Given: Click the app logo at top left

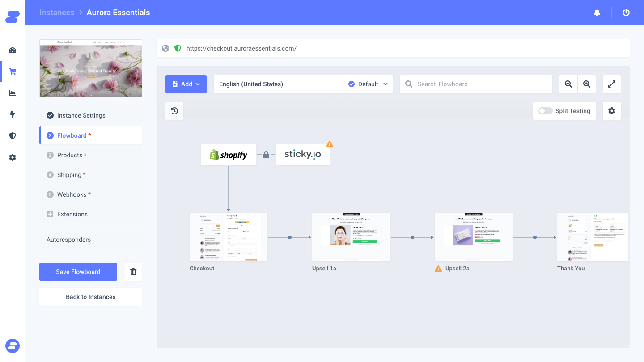Looking at the screenshot, I should click(13, 17).
